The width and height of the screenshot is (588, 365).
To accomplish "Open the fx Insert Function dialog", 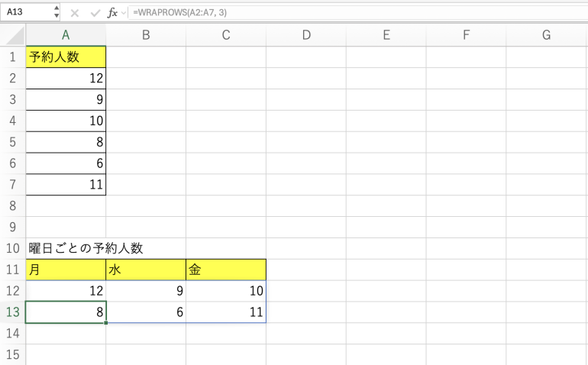I will 112,12.
